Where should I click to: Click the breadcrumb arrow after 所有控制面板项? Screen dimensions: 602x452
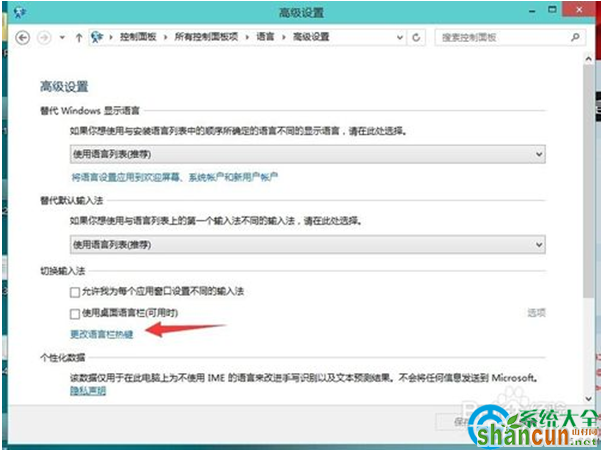(x=247, y=37)
